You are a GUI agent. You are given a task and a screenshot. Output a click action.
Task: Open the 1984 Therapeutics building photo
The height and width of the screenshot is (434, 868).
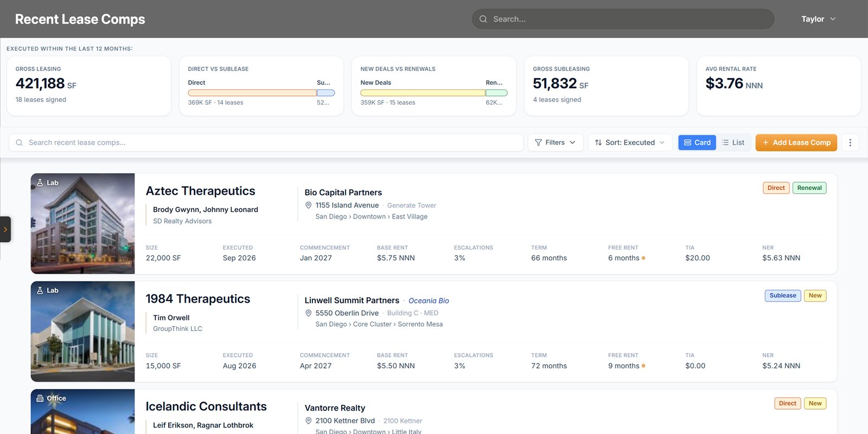[82, 331]
